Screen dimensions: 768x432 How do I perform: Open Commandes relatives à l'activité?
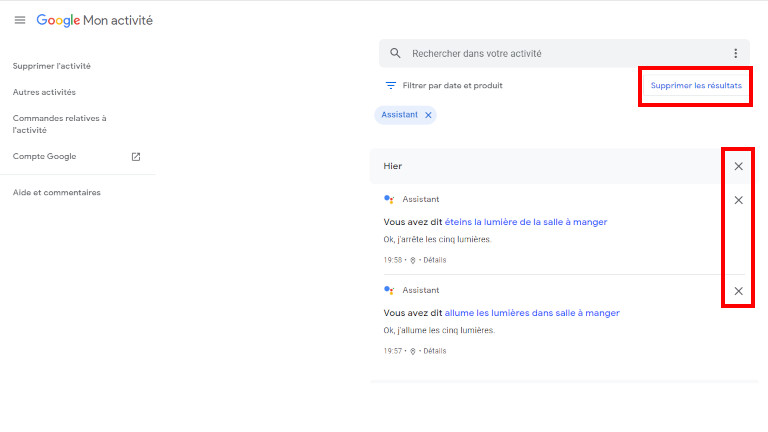pyautogui.click(x=59, y=124)
